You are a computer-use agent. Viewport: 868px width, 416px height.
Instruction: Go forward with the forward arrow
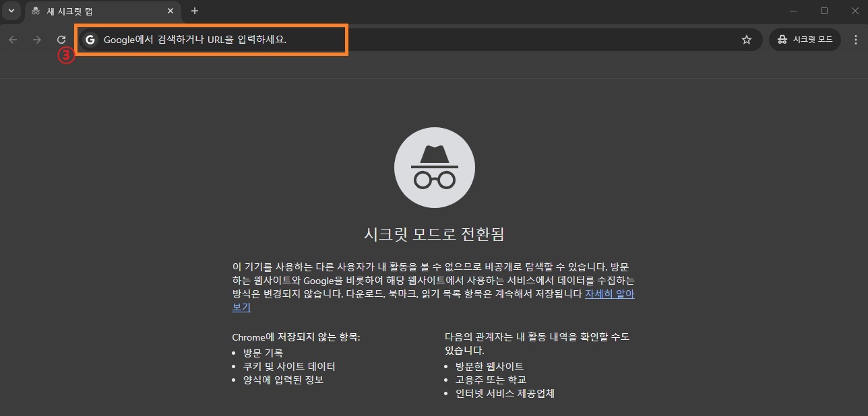click(x=37, y=40)
